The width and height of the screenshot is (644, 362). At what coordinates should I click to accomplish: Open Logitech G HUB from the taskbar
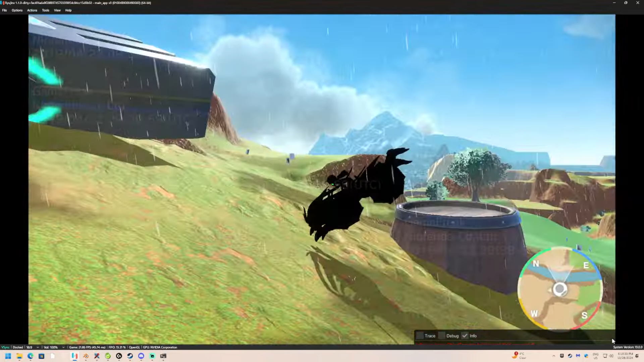click(x=119, y=356)
